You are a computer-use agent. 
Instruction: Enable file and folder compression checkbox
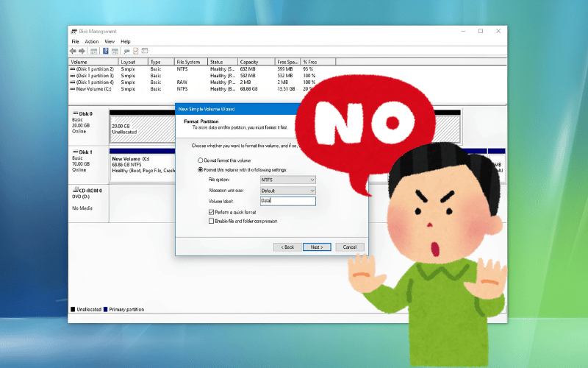211,222
